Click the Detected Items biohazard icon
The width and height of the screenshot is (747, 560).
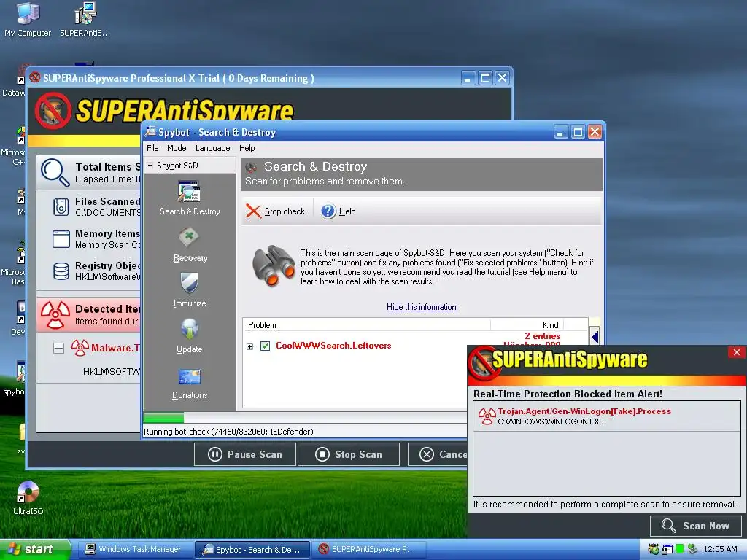(55, 315)
